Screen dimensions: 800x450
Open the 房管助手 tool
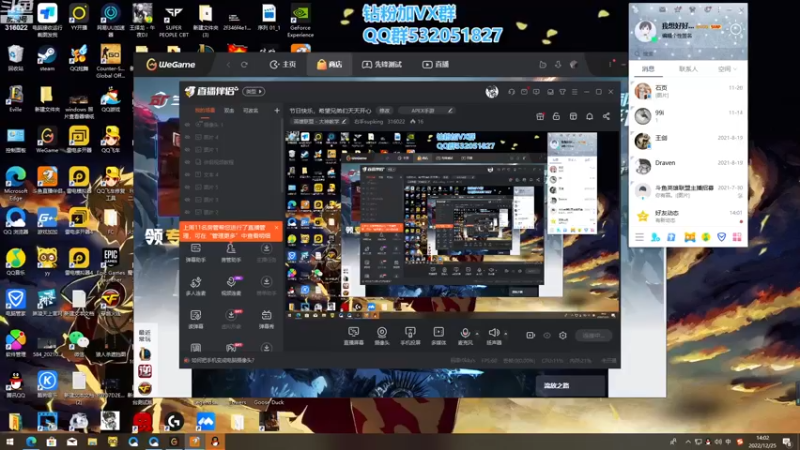[231, 253]
